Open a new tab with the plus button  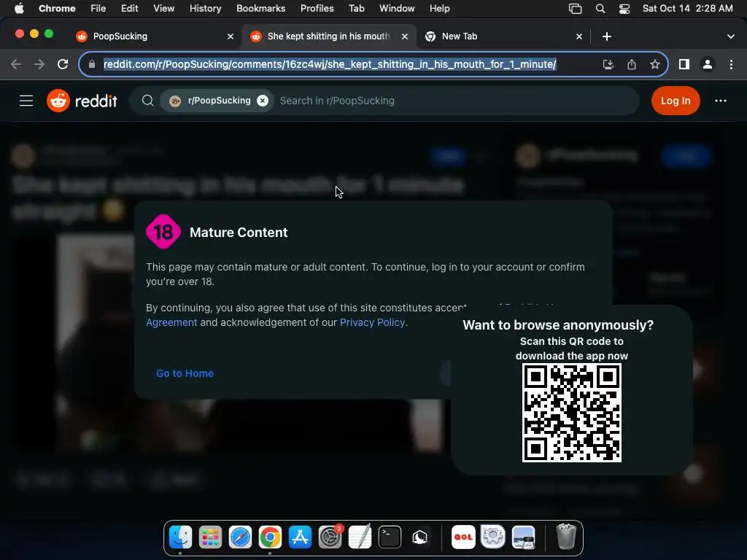coord(607,36)
